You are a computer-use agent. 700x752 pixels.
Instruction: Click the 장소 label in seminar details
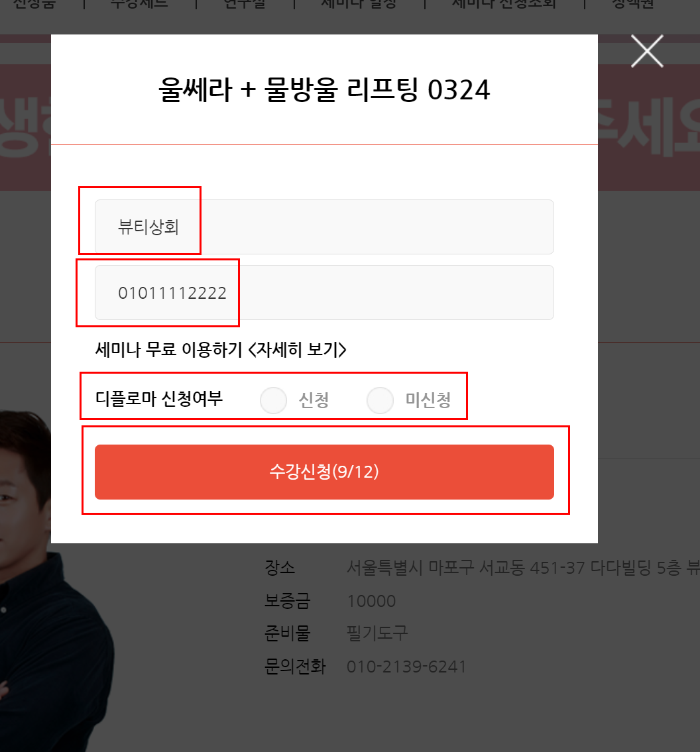[x=280, y=568]
